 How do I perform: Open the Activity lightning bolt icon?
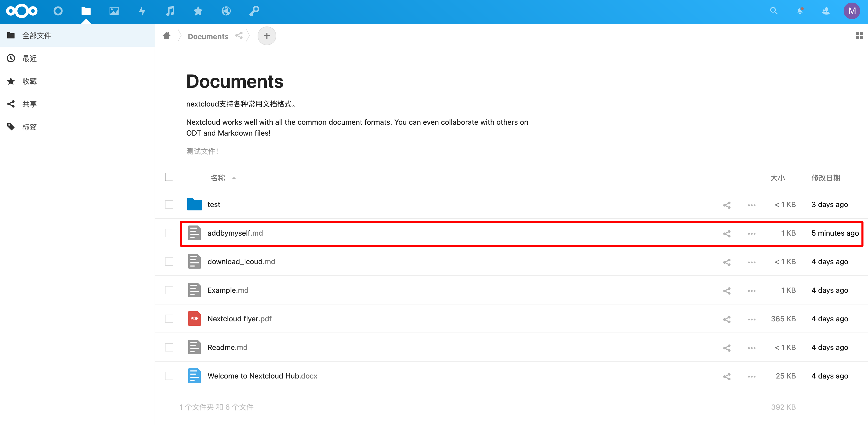tap(142, 11)
